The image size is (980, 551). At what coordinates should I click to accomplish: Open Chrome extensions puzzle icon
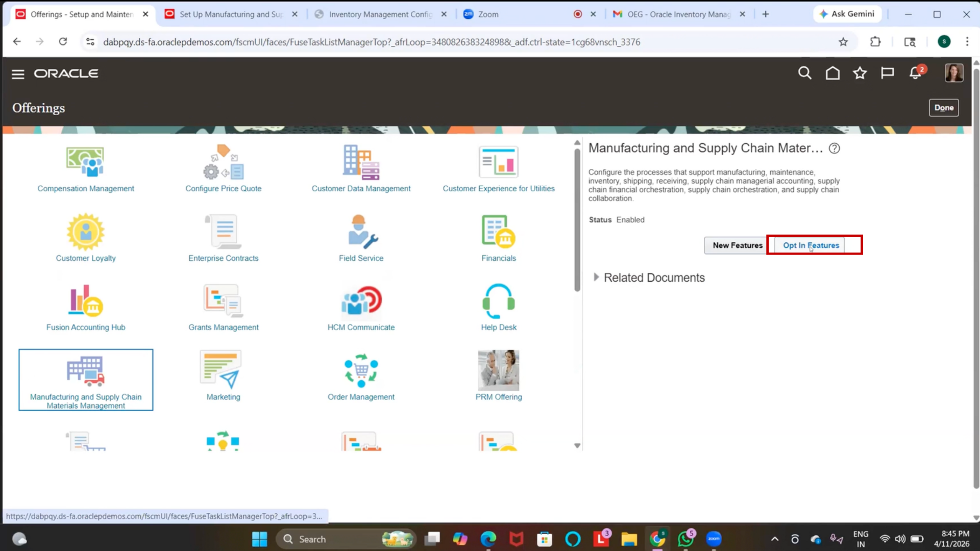click(x=875, y=42)
